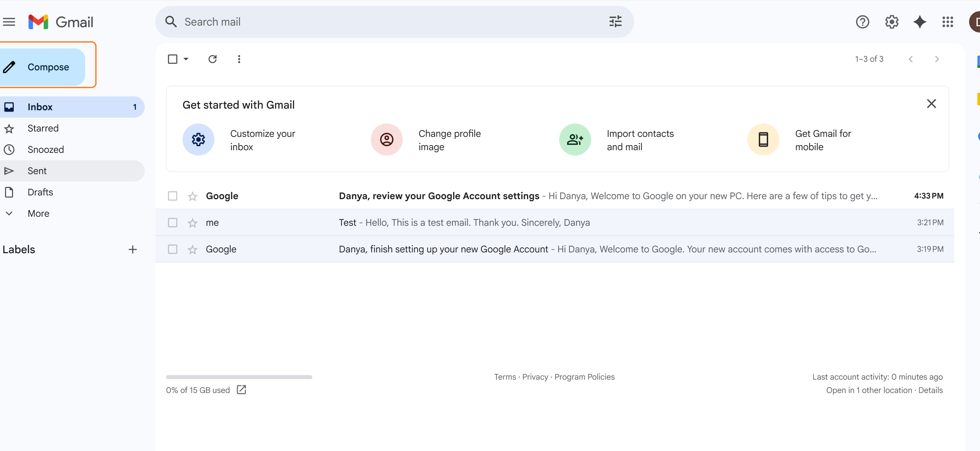Click Import contacts and mail text
Screen dimensions: 980x451
[640, 140]
